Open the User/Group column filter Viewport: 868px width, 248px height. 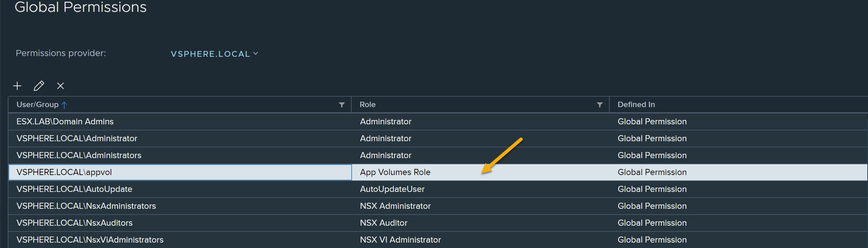pos(342,105)
